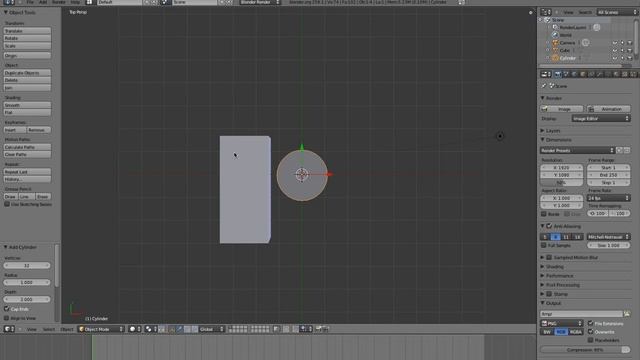Click the World icon in outliner
This screenshot has height=360, width=640.
[x=555, y=35]
